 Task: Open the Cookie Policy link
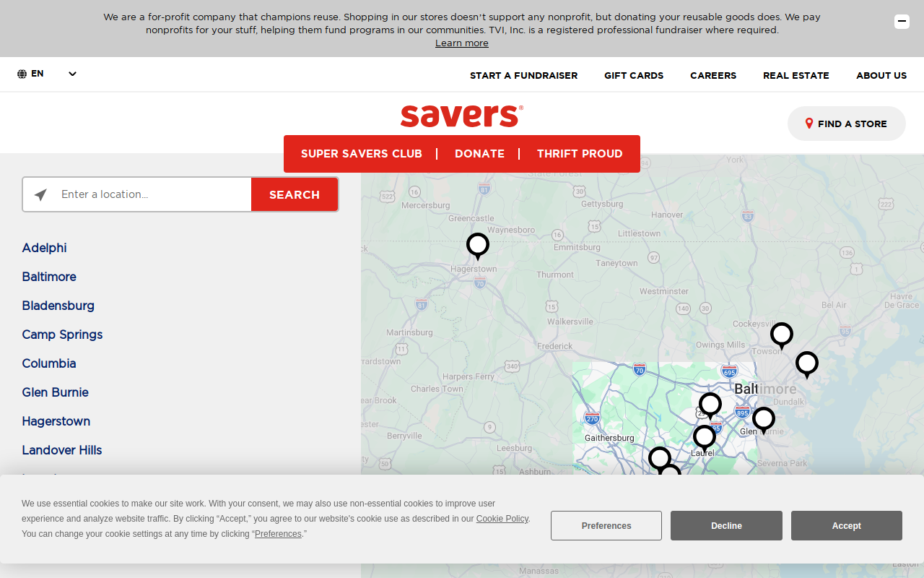[502, 519]
